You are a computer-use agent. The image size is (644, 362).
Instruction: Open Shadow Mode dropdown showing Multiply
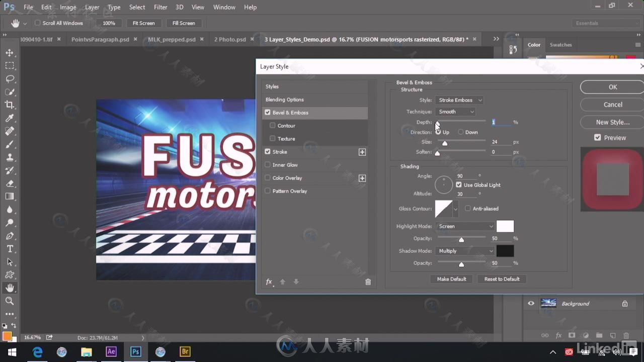[x=465, y=251]
